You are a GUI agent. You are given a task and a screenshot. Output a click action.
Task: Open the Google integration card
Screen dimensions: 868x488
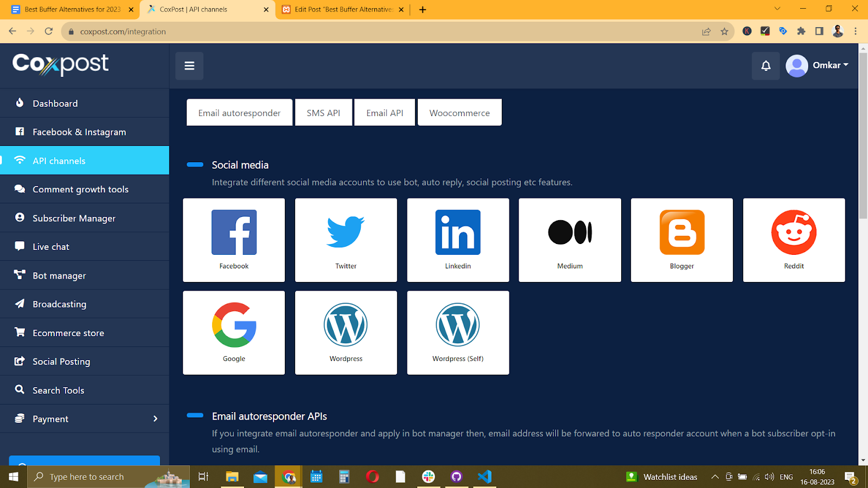234,332
